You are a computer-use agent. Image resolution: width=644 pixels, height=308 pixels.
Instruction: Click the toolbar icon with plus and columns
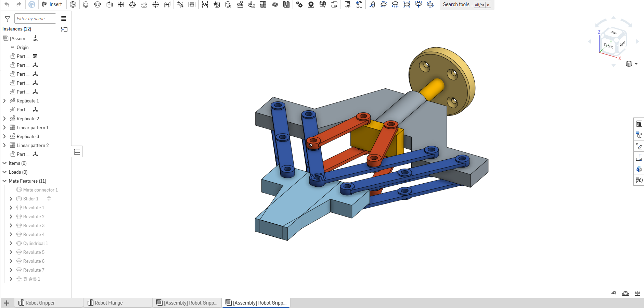[359, 4]
